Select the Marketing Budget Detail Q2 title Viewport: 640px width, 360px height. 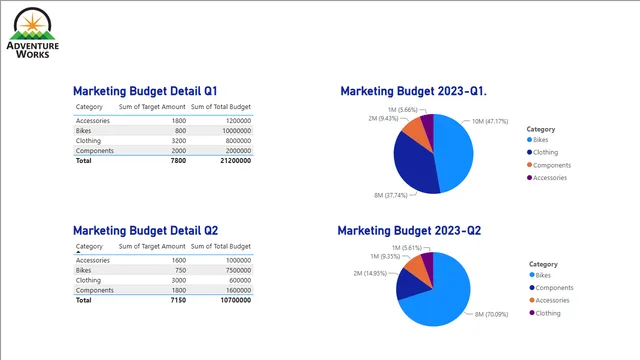click(x=145, y=231)
